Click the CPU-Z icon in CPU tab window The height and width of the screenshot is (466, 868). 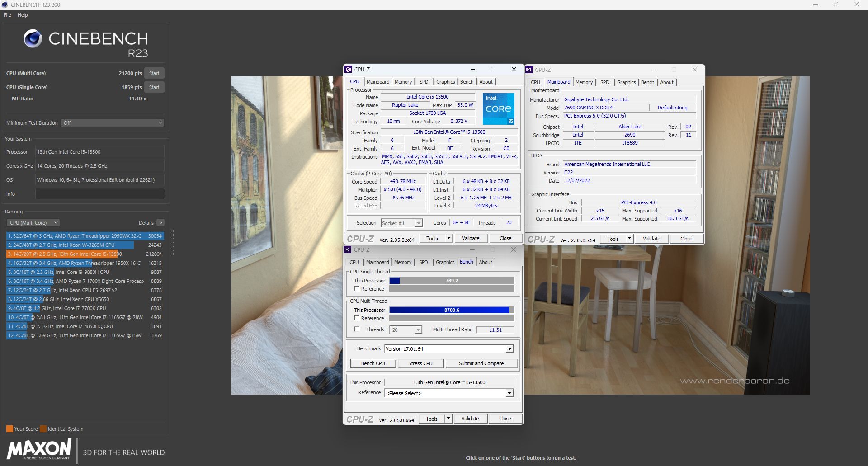coord(348,69)
